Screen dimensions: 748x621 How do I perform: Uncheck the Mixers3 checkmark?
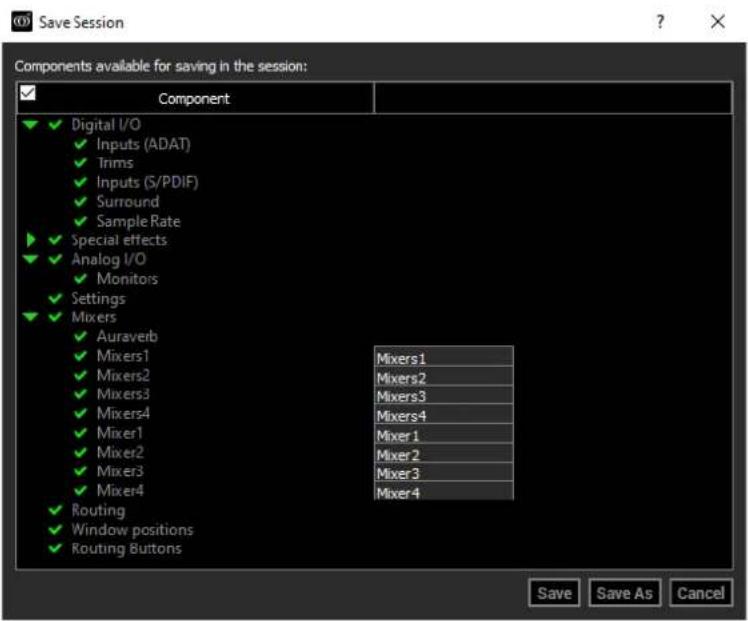81,394
